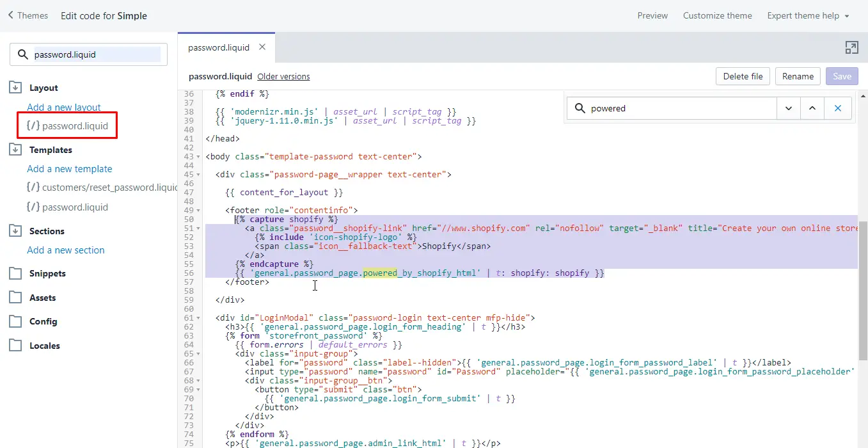Click the '<footer role="contentinfo">' line
868x448 pixels.
(x=292, y=210)
